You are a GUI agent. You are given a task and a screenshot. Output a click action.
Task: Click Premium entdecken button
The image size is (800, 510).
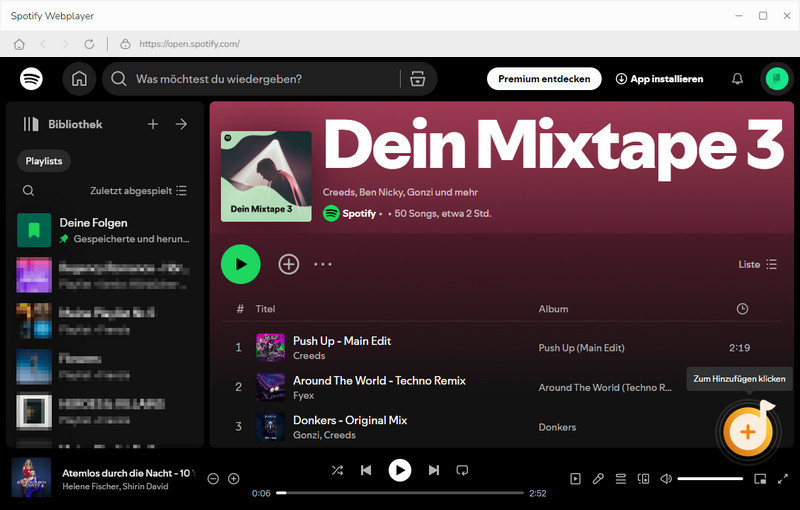[544, 79]
